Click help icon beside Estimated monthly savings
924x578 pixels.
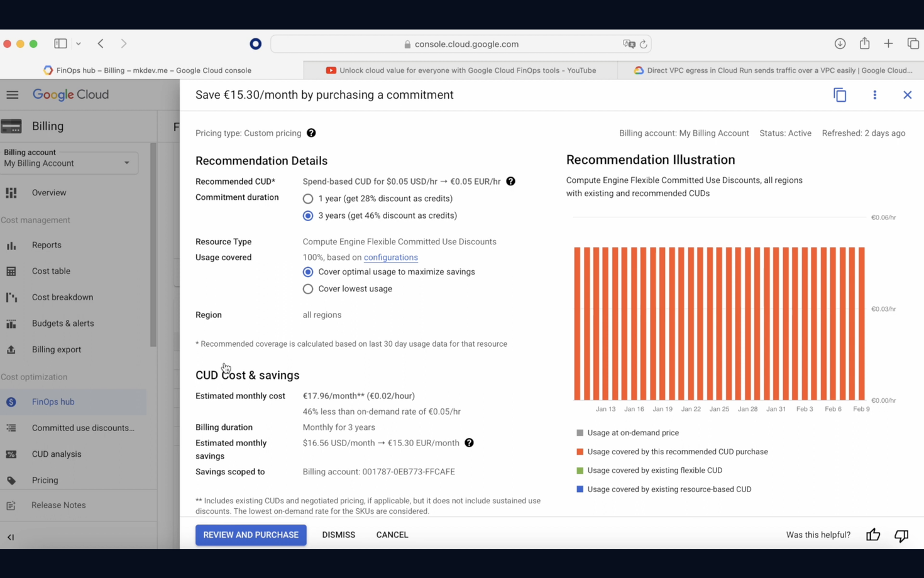(x=469, y=443)
